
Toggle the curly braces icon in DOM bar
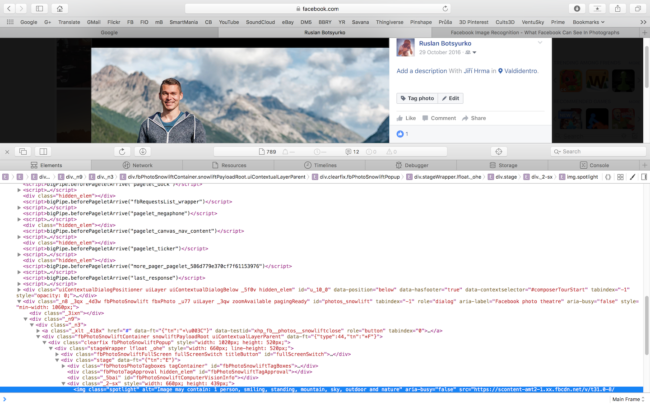click(608, 177)
